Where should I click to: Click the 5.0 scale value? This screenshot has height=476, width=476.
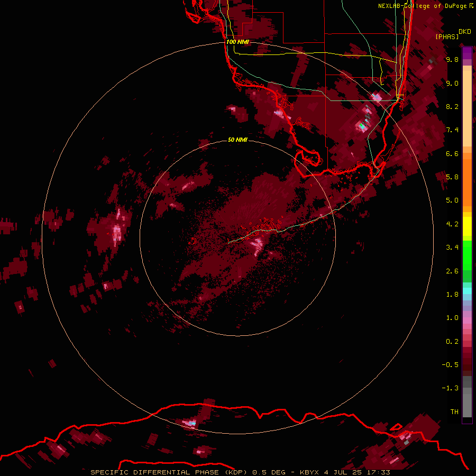tap(452, 200)
